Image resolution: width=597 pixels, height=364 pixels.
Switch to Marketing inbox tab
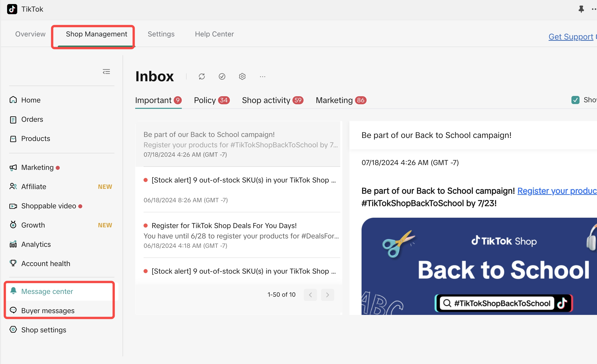[341, 100]
